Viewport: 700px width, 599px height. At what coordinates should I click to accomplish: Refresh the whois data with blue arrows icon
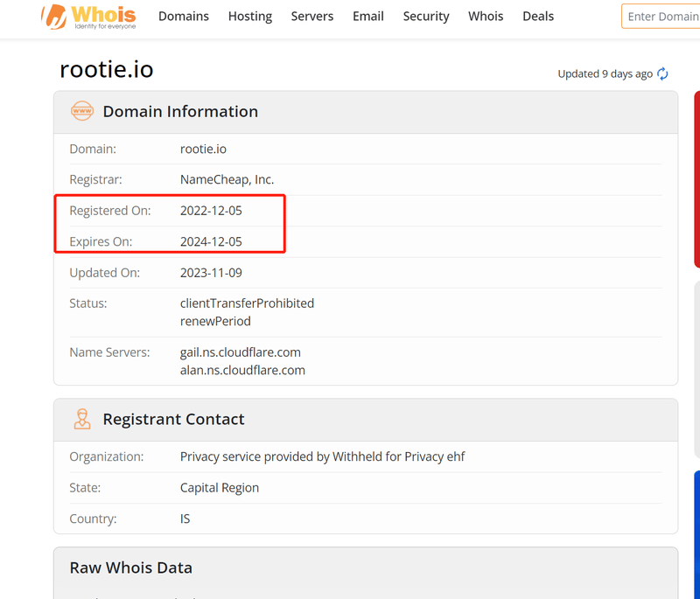click(662, 73)
